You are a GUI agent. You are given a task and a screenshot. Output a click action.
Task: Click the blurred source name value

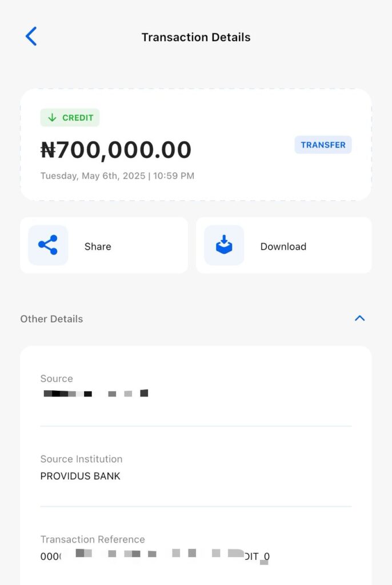tap(95, 393)
